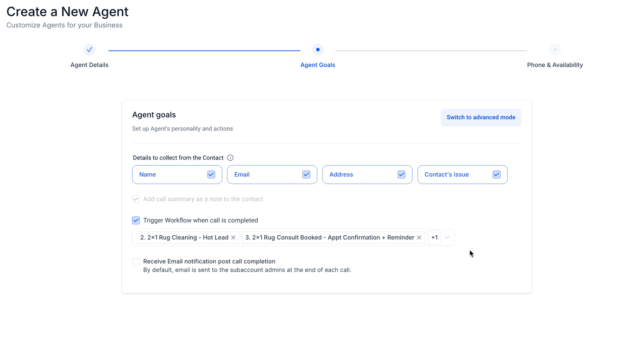Open the workflow multi-select field
Screen dimensions: 632x364
293,238
